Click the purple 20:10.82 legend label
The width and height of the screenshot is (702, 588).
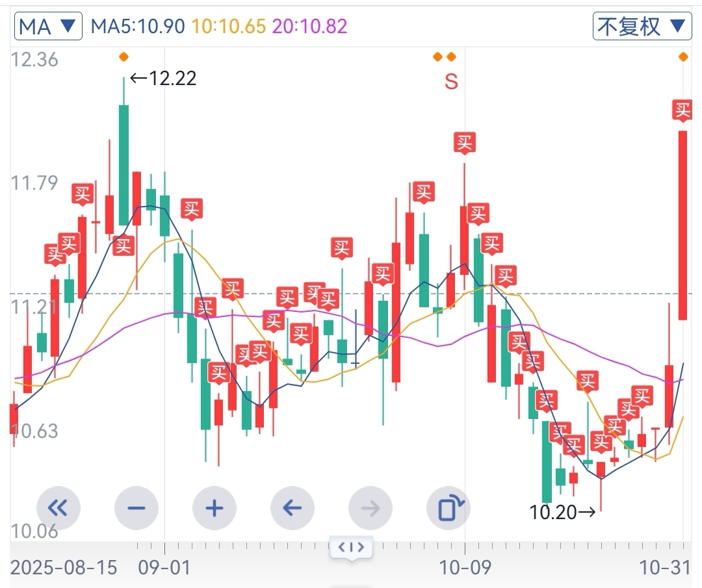pyautogui.click(x=310, y=26)
